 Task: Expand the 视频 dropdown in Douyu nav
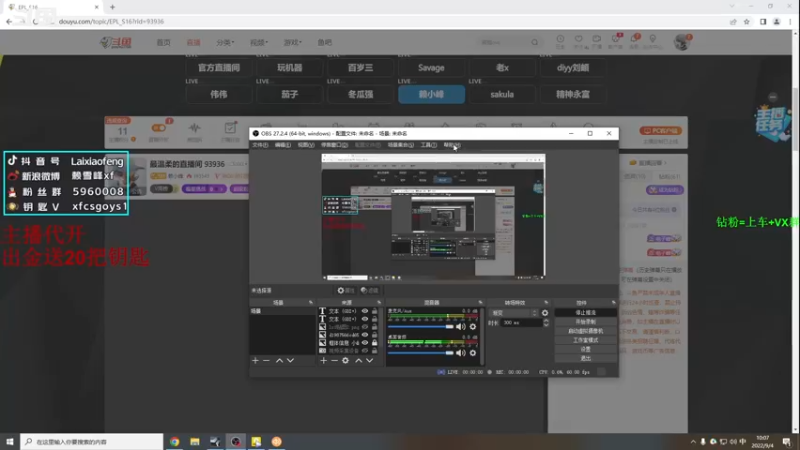(259, 42)
